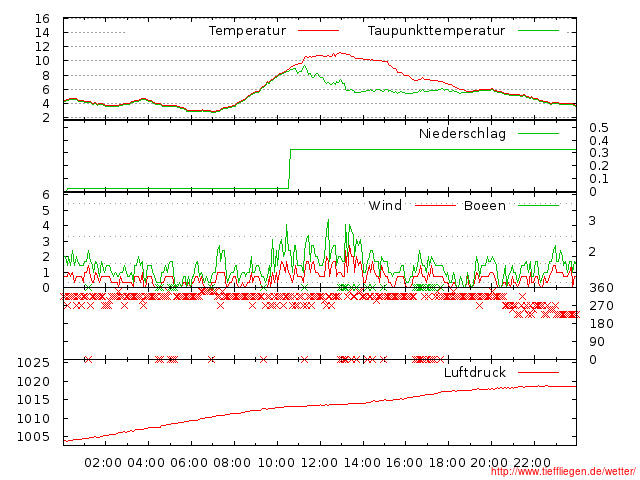Click the red Temperatur legend line

point(318,31)
